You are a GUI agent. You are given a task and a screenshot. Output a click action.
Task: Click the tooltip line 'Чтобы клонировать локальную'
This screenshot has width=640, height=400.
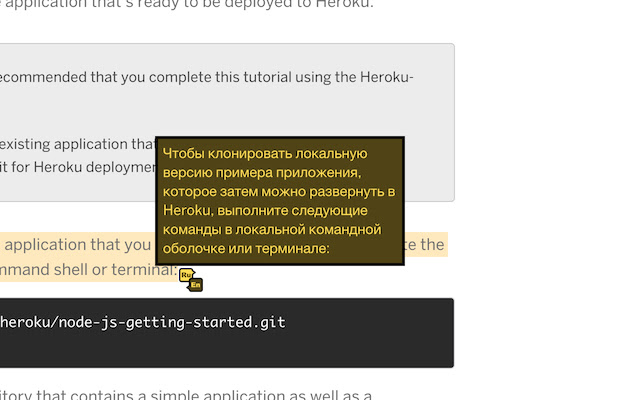[x=265, y=154]
